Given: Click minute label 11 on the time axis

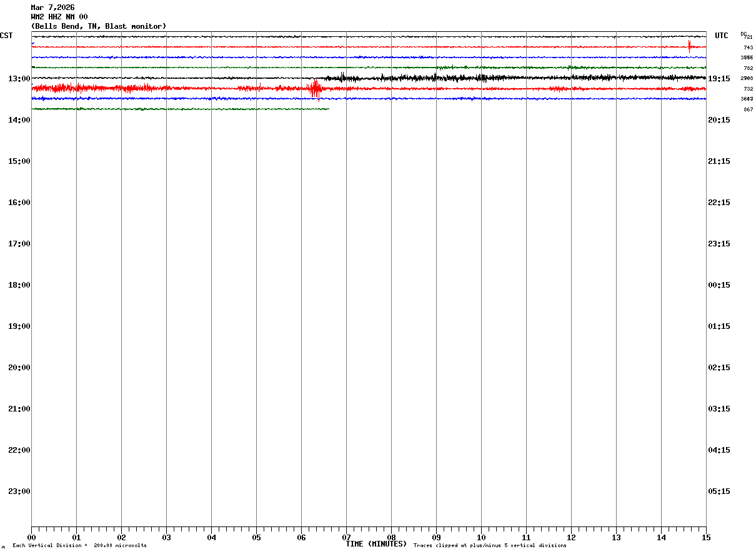Looking at the screenshot, I should coord(526,538).
